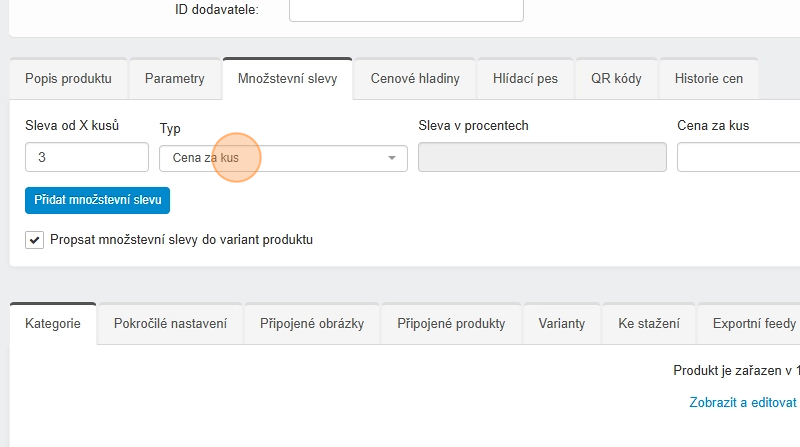Uncheck Propsat množstevní slevy do variant

[35, 240]
